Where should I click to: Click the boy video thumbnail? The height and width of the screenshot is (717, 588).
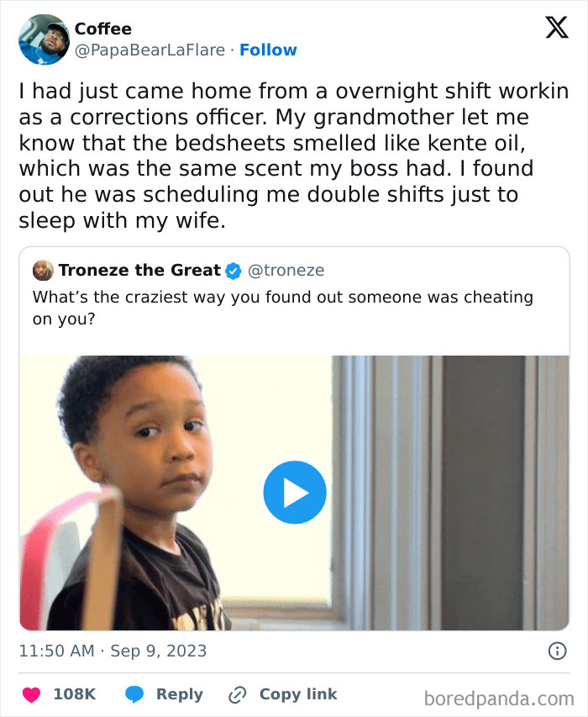pyautogui.click(x=294, y=493)
